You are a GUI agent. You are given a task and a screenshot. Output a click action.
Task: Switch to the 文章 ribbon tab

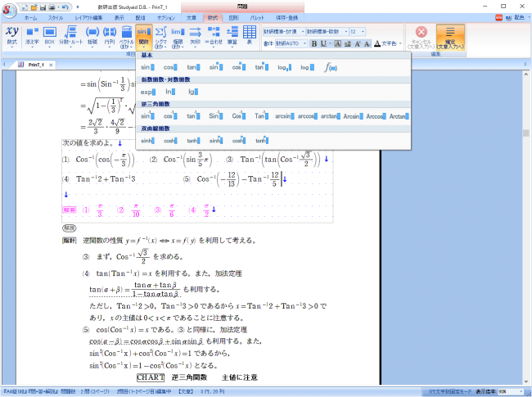(192, 18)
